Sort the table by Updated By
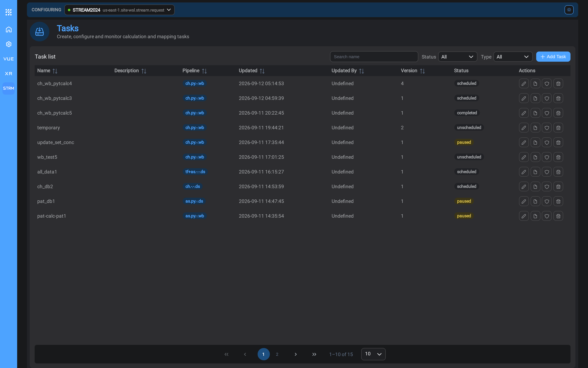This screenshot has height=368, width=588. [362, 71]
